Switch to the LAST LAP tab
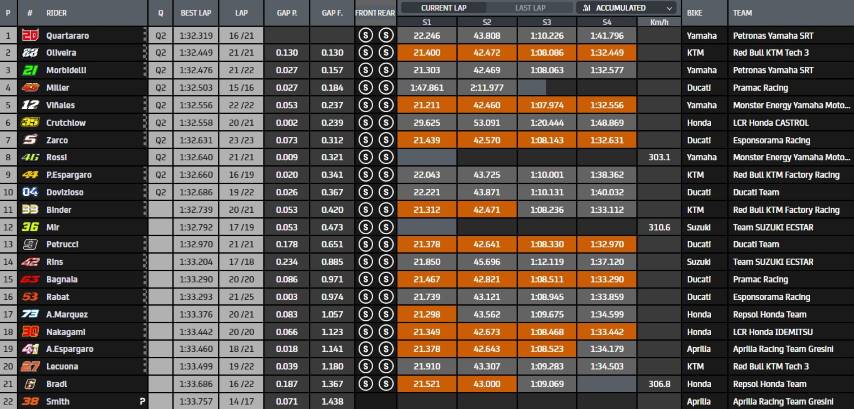Screen dimensions: 854x409 [530, 8]
